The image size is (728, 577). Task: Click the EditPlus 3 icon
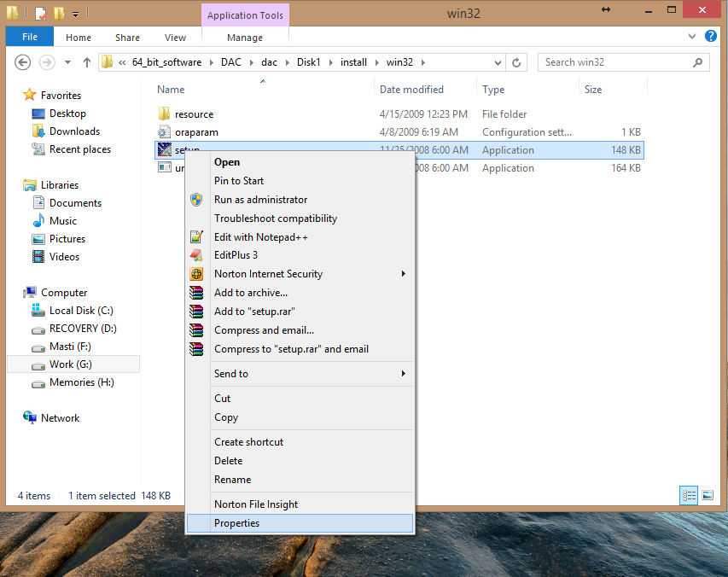pyautogui.click(x=196, y=255)
